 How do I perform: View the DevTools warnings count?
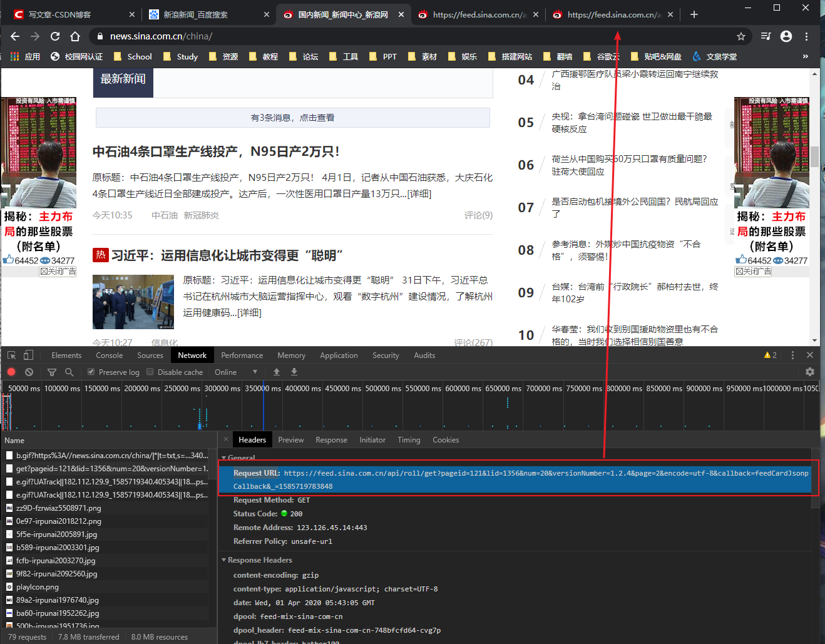[x=771, y=355]
